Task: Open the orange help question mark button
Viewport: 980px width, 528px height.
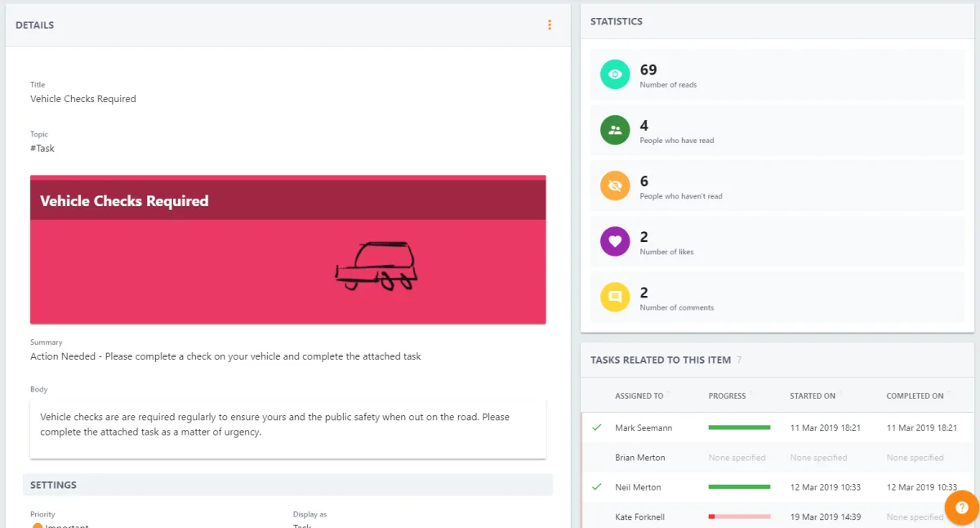Action: (x=961, y=508)
